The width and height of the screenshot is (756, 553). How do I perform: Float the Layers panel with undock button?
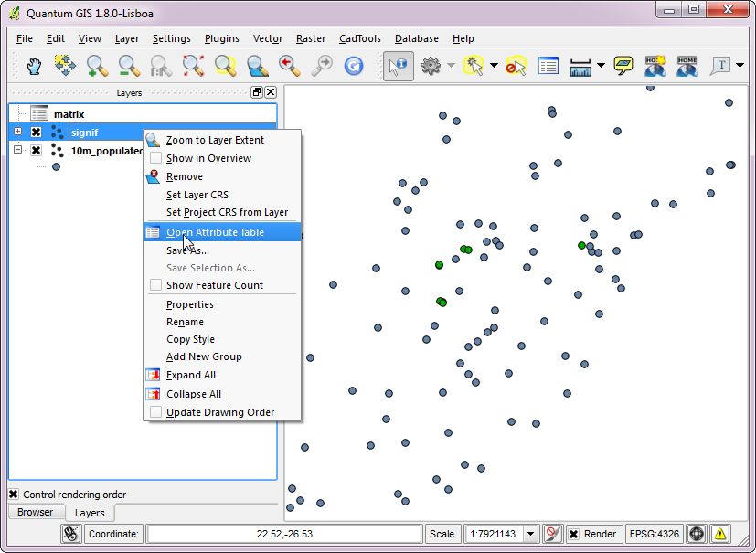coord(257,92)
